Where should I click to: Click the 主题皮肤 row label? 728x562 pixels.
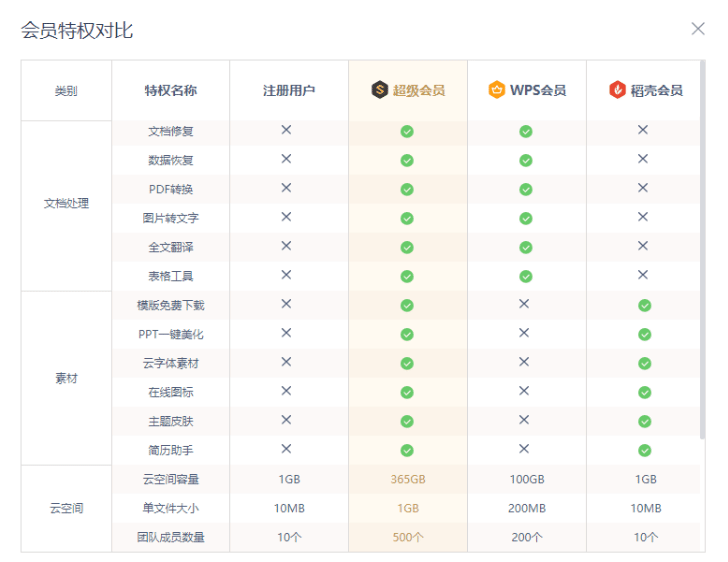coord(170,421)
